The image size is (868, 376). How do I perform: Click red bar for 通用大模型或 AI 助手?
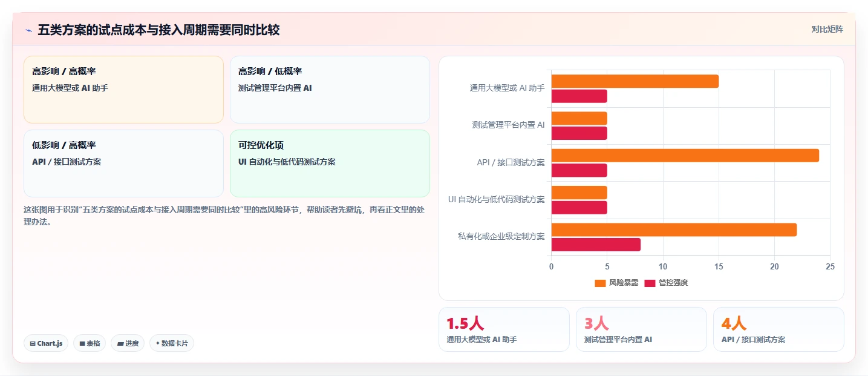(x=579, y=96)
